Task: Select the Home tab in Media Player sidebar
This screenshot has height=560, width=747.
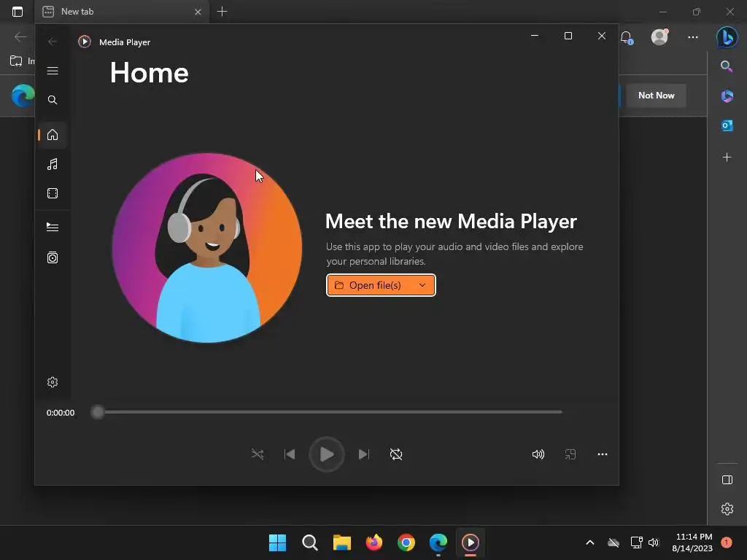Action: pos(53,135)
